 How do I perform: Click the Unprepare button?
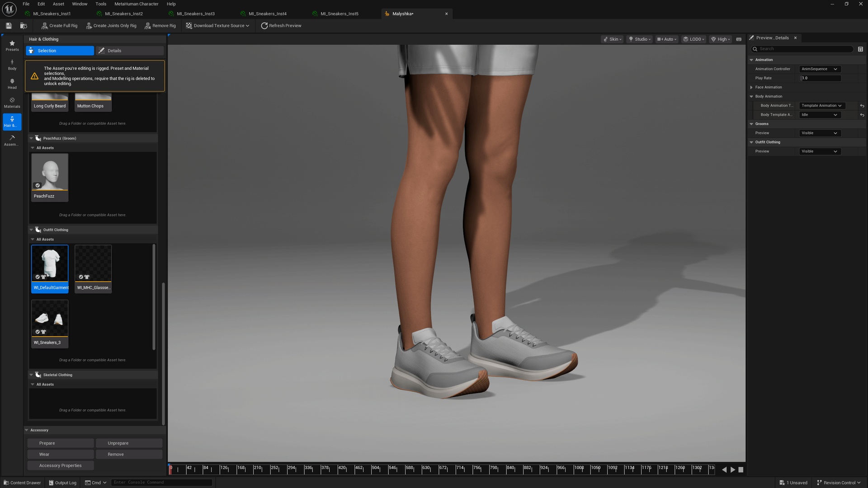129,443
